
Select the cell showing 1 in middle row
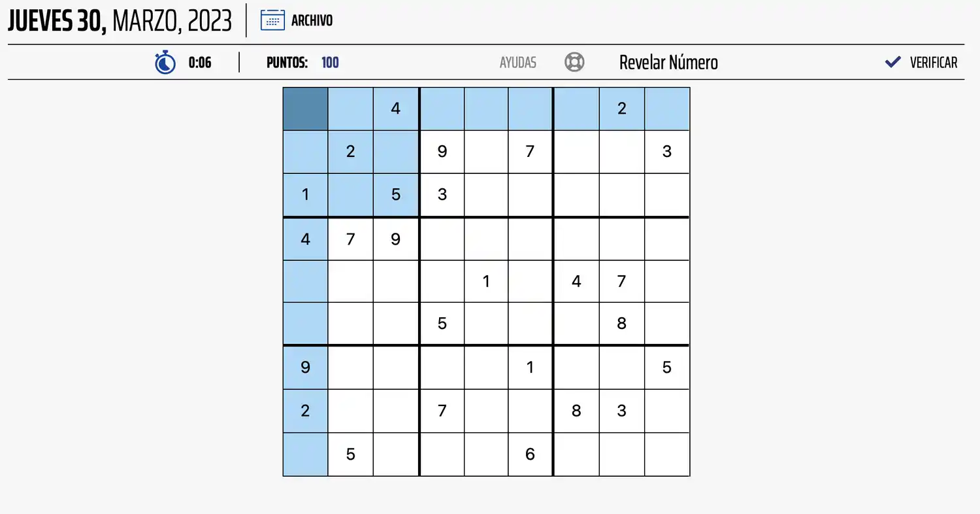click(486, 281)
